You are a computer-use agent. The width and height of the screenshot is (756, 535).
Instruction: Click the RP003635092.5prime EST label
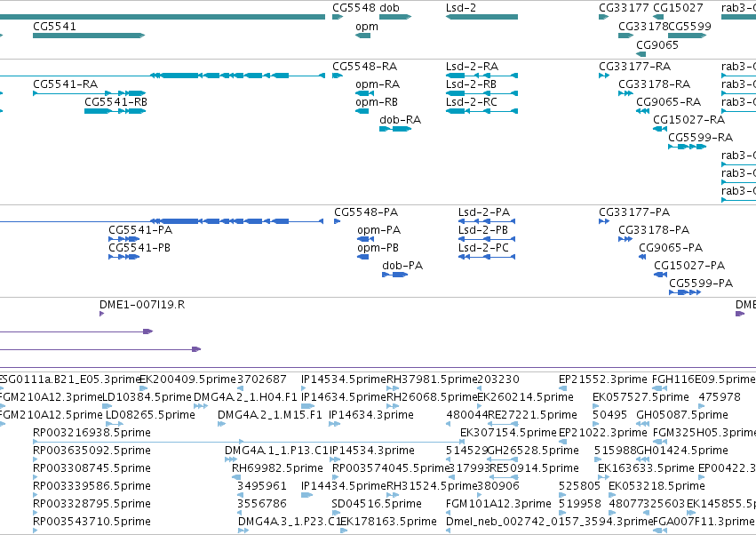92,451
